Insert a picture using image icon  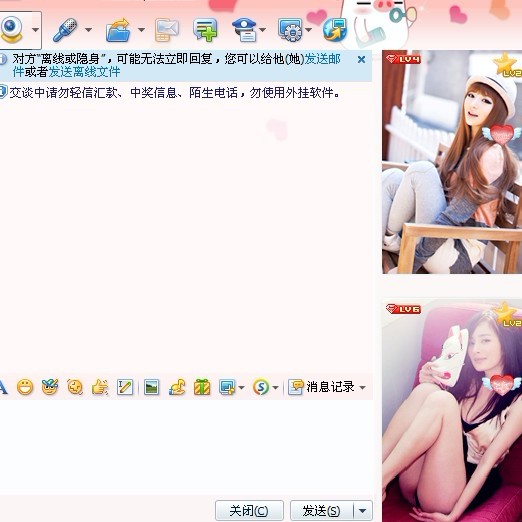(x=151, y=387)
